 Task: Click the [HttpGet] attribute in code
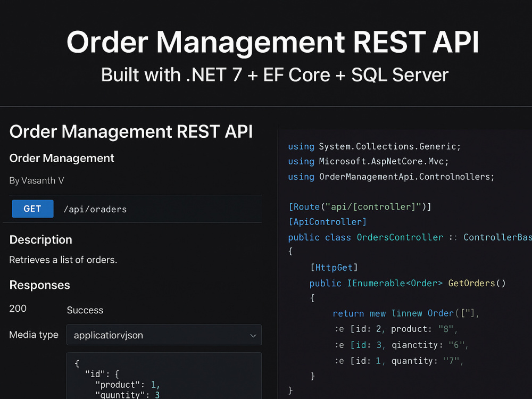334,268
